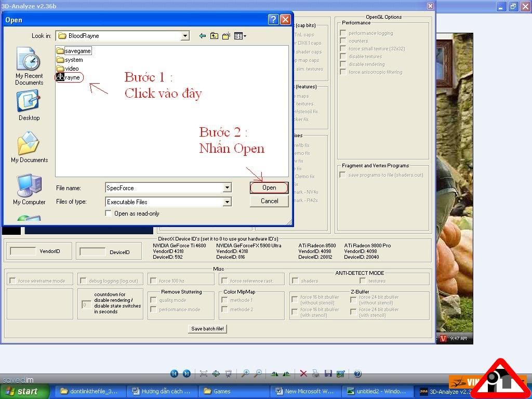Expand the File name dropdown arrow
532x399 pixels.
click(228, 188)
